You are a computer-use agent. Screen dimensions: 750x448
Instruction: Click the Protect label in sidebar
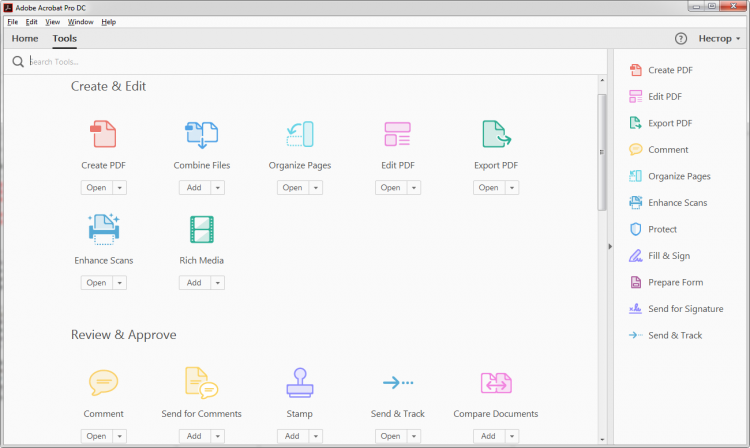tap(662, 229)
